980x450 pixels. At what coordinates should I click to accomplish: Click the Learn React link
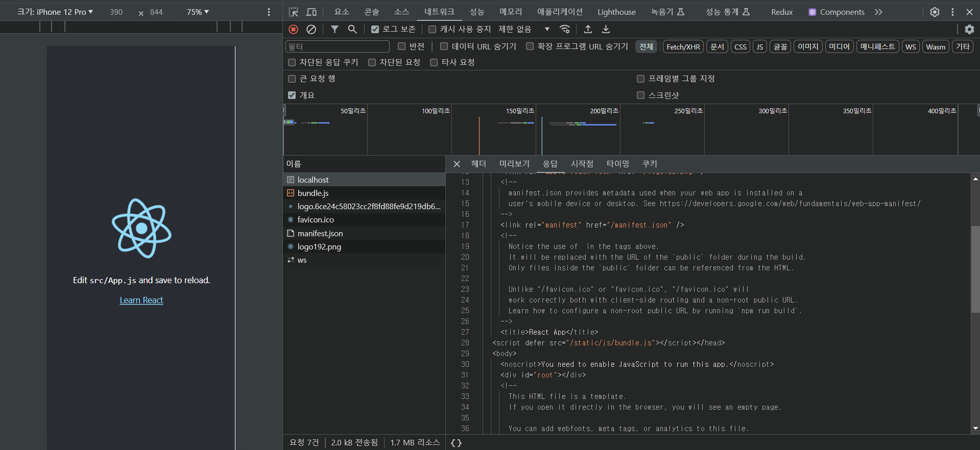point(141,301)
